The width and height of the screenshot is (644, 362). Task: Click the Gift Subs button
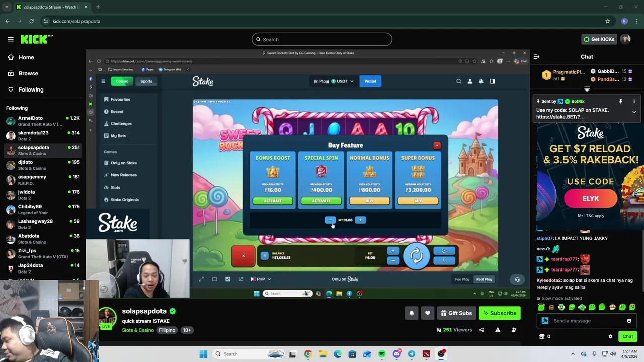[x=456, y=313]
